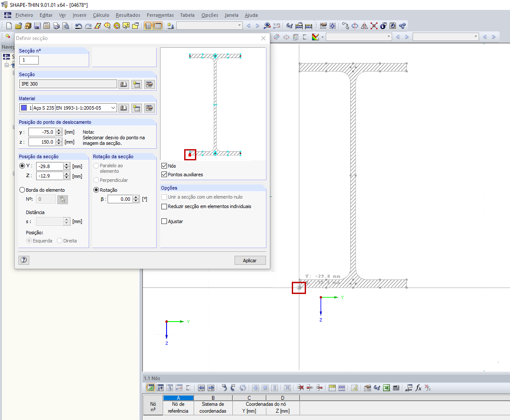The image size is (510, 420).
Task: Click the help icon in dialog
Action: point(24,260)
